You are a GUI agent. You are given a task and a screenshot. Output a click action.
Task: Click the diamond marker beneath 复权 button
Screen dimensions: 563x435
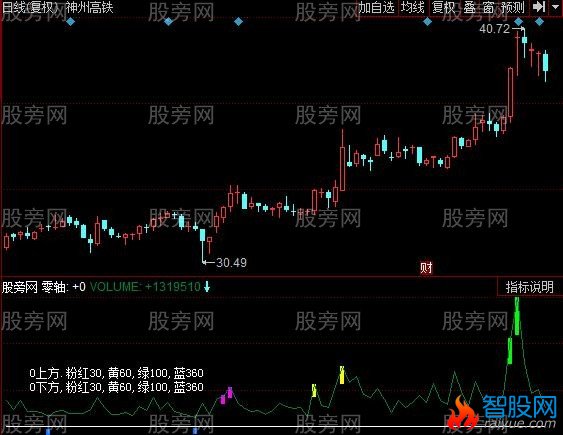click(427, 22)
